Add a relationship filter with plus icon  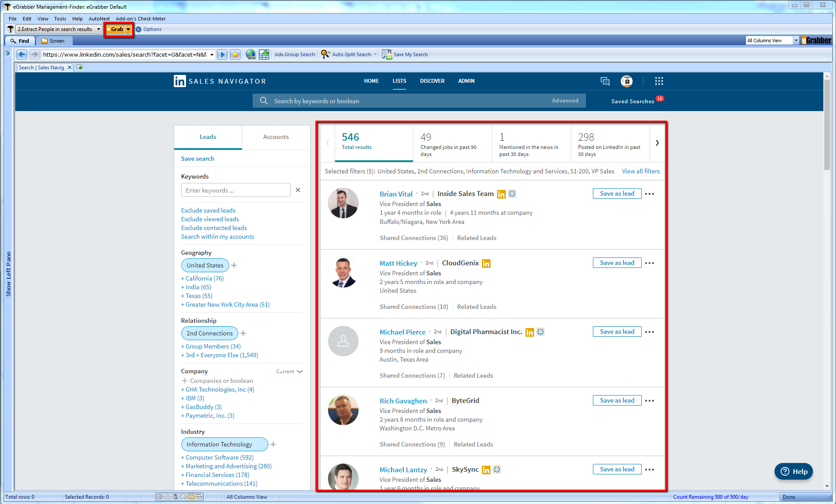(243, 333)
